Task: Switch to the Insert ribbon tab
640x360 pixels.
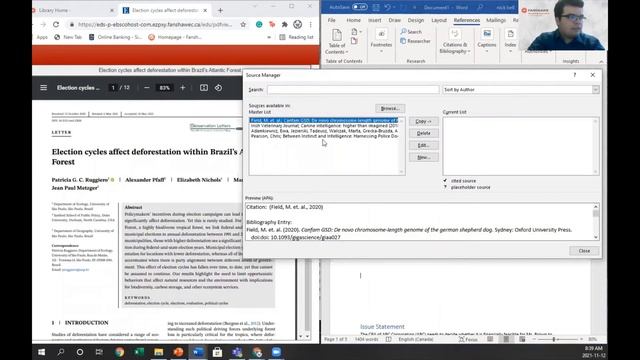Action: point(375,20)
